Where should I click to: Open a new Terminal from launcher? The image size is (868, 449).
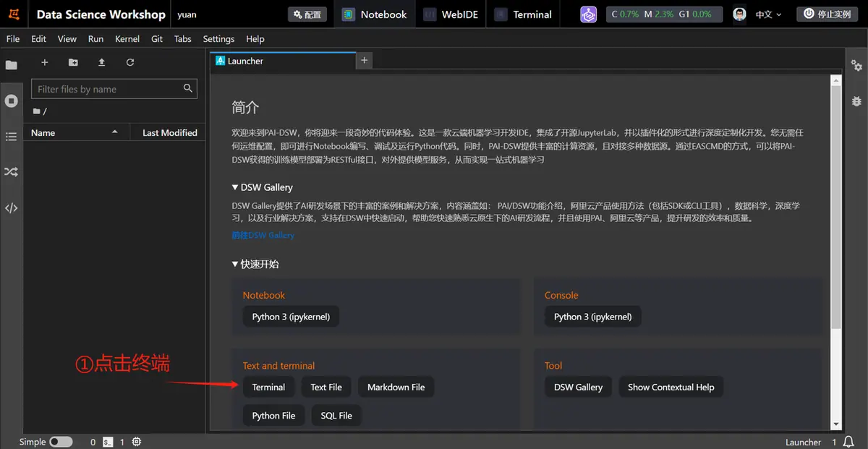click(268, 387)
